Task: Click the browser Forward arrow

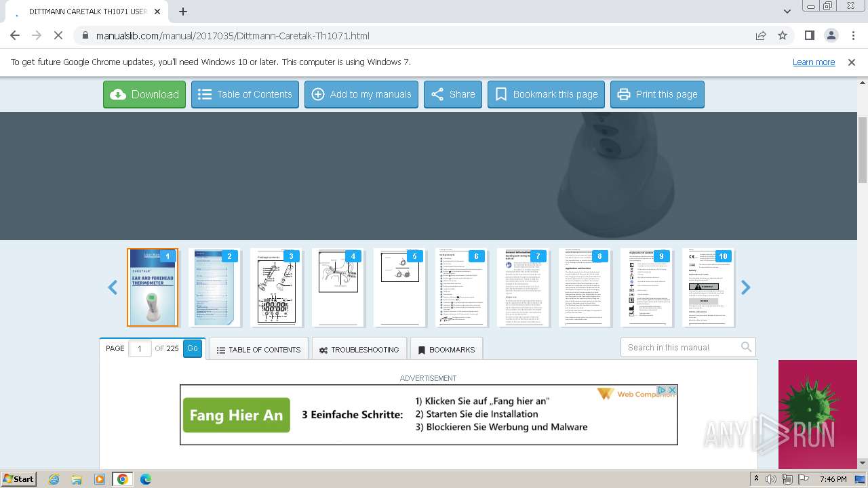Action: click(37, 35)
